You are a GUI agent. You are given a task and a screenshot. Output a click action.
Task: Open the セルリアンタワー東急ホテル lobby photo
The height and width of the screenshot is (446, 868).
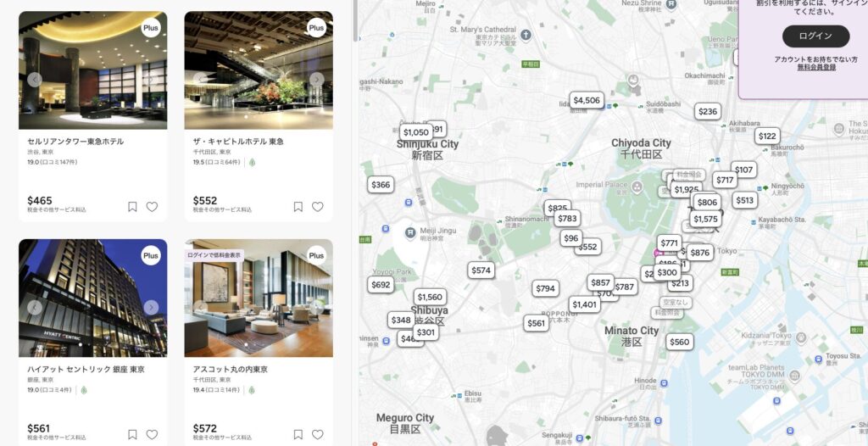click(x=93, y=70)
